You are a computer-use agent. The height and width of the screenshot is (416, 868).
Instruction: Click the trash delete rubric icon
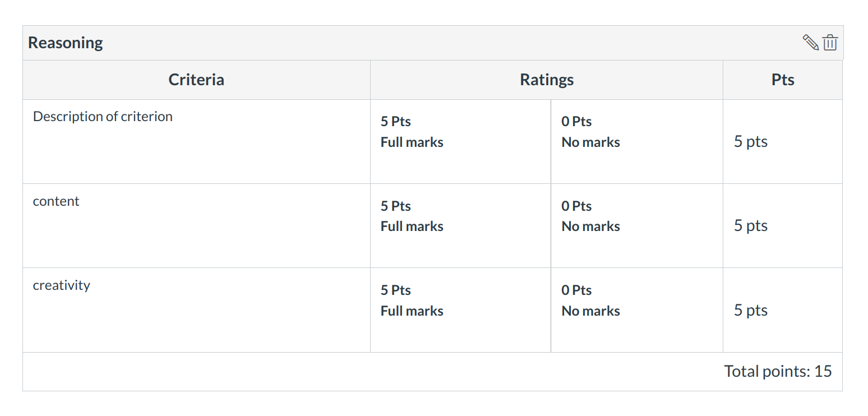pos(830,43)
